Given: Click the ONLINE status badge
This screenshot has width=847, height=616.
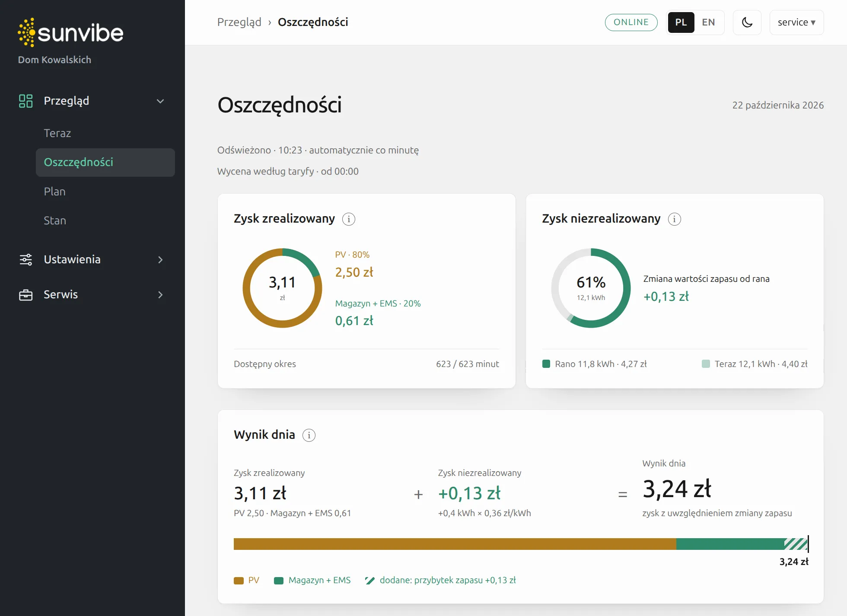Looking at the screenshot, I should tap(631, 22).
